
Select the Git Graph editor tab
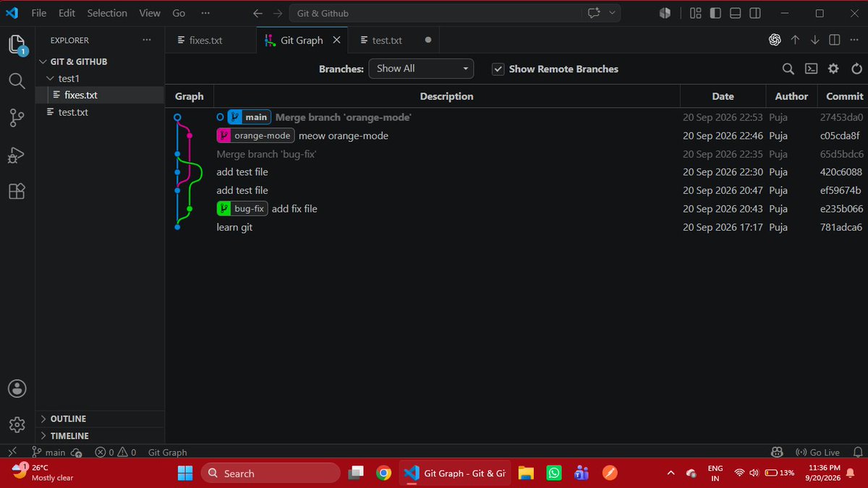tap(302, 40)
